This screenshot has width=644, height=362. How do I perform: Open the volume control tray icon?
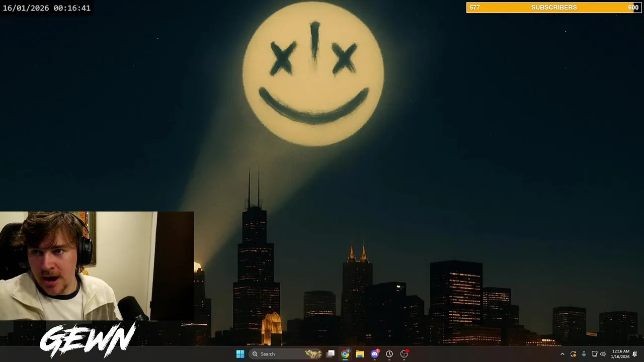click(603, 354)
